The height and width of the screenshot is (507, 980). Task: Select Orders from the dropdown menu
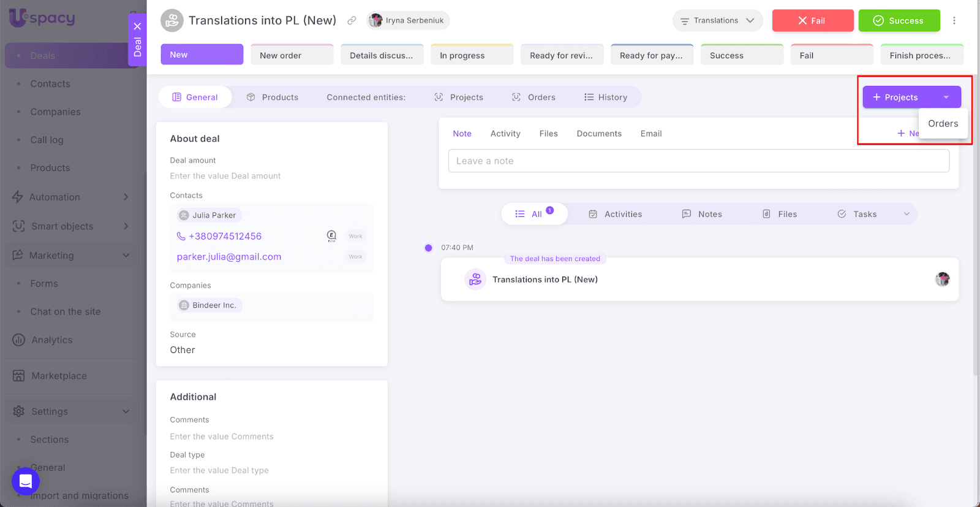coord(943,123)
